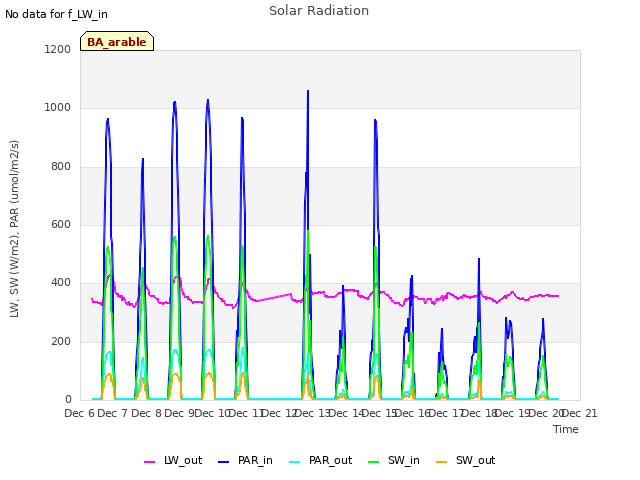Viewport: 640px width, 480px height.
Task: Click the BA_arable annotation label
Action: (117, 42)
